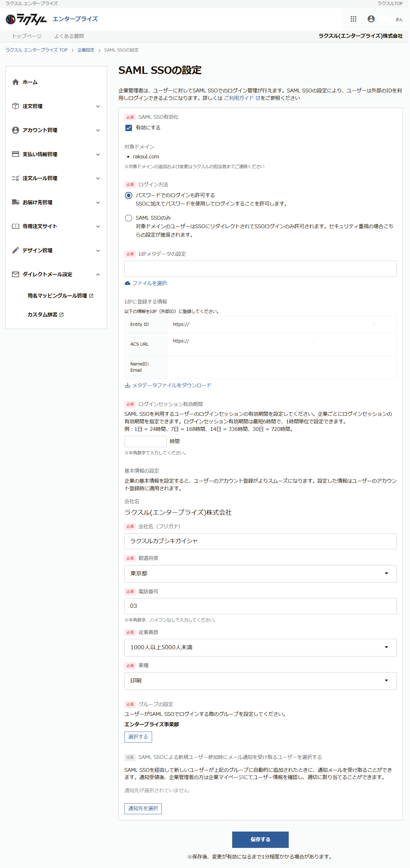Open the 業種 dropdown showing 印刷

click(x=260, y=681)
